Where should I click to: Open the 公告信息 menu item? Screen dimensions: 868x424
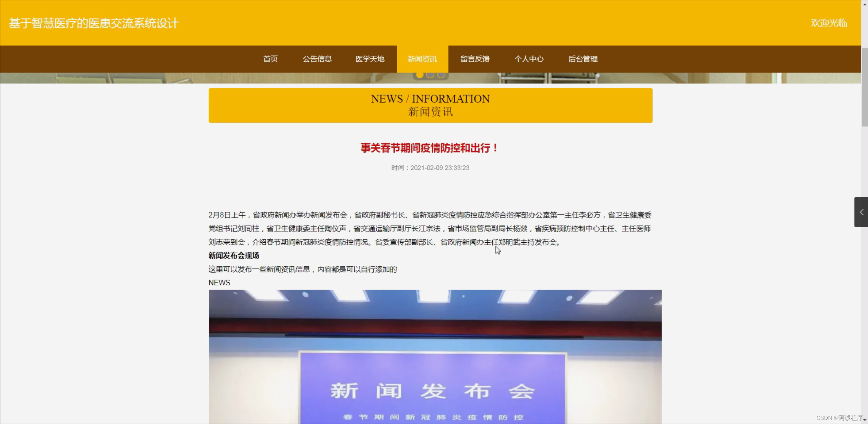tap(317, 59)
